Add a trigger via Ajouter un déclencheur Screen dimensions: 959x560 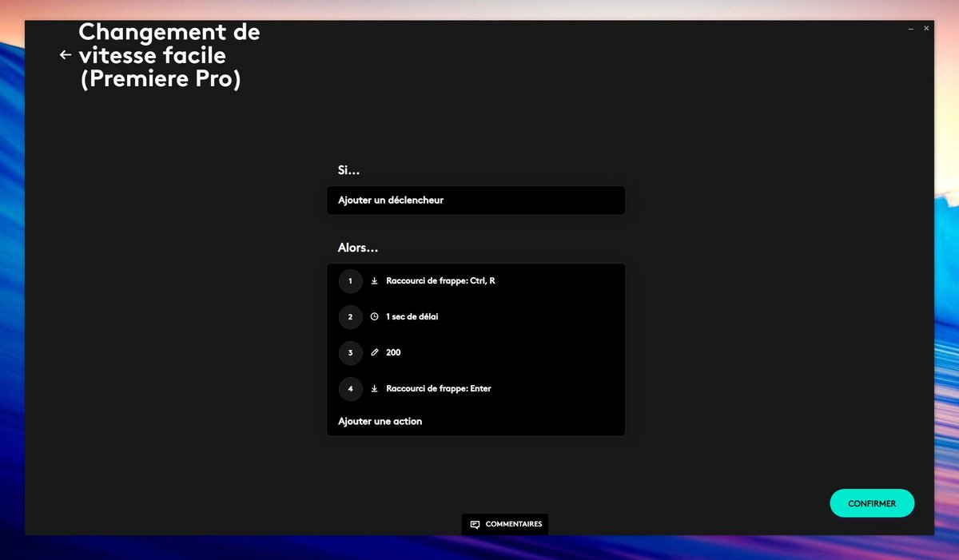click(x=476, y=201)
